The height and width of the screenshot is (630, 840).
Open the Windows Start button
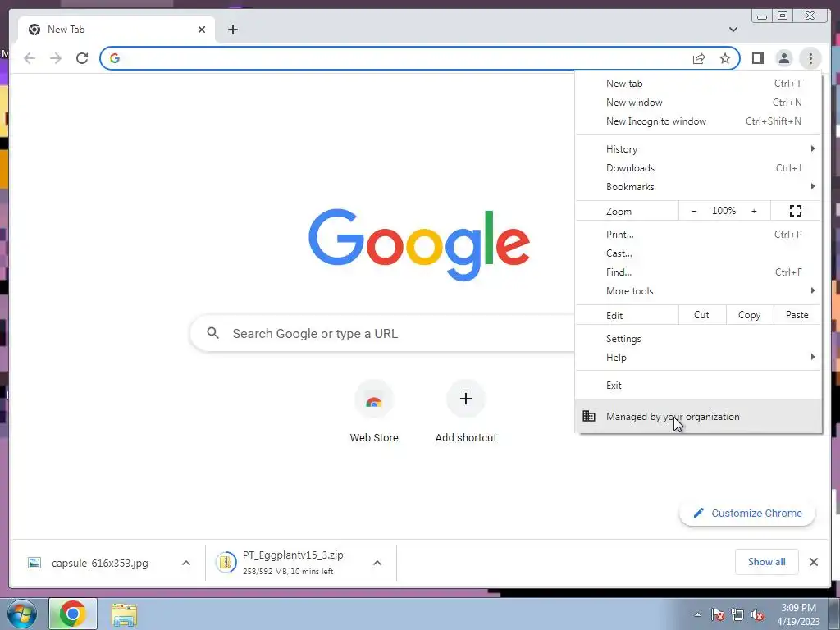point(21,614)
